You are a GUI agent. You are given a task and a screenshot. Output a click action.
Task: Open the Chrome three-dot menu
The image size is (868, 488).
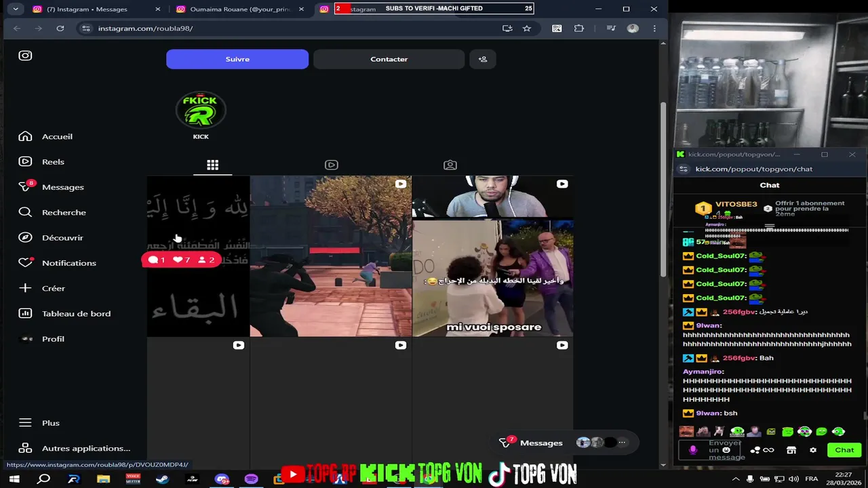coord(654,28)
